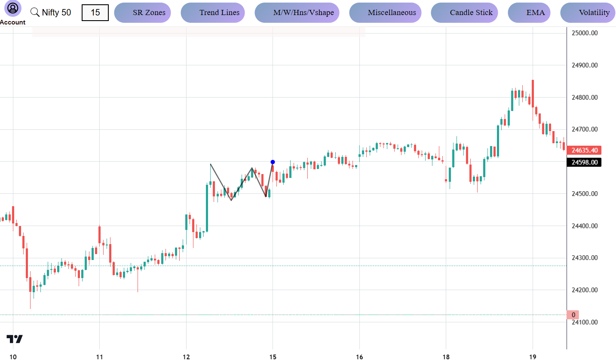Open the search magnifier beside Nifty 50
This screenshot has height=364, width=616.
tap(34, 12)
